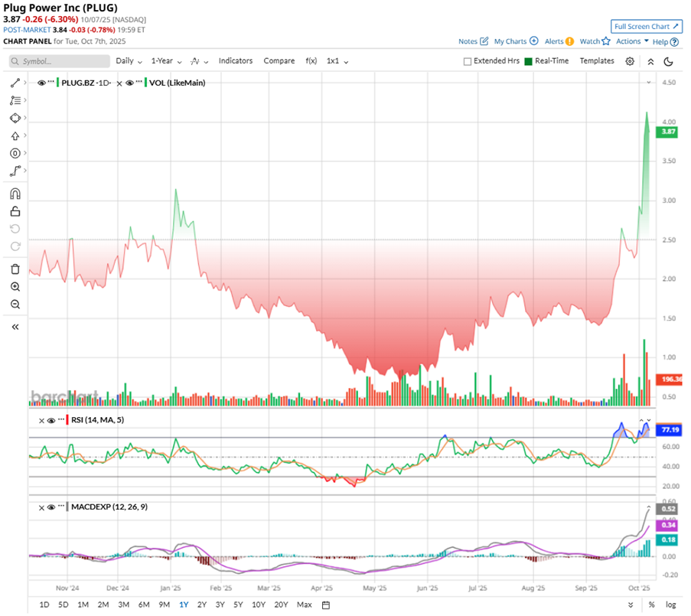691x616 pixels.
Task: Undo the last drawing action
Action: pos(15,229)
